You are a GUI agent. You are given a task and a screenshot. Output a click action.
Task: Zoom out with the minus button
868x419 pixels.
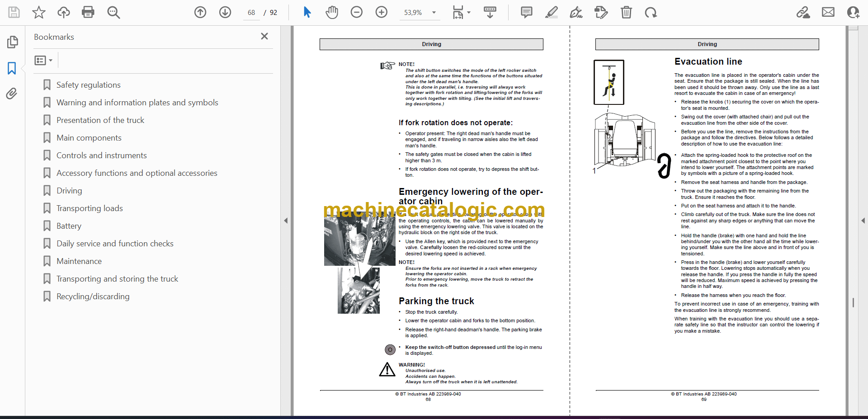point(357,12)
